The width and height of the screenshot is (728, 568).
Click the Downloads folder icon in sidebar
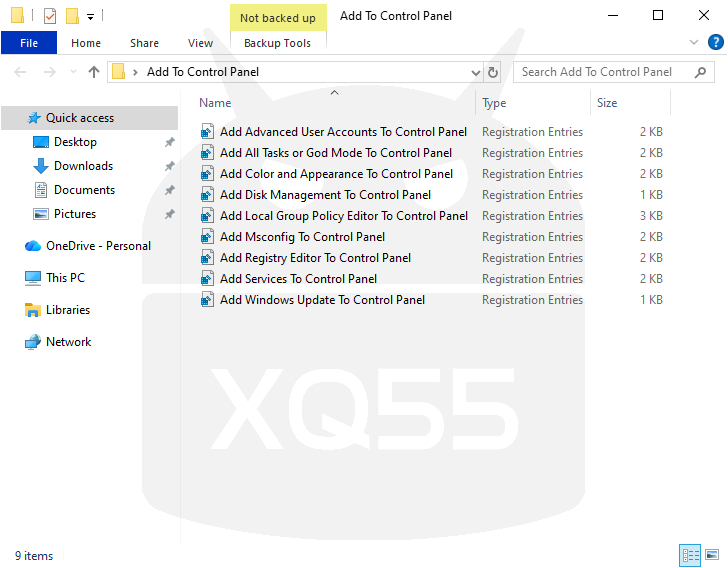(41, 166)
